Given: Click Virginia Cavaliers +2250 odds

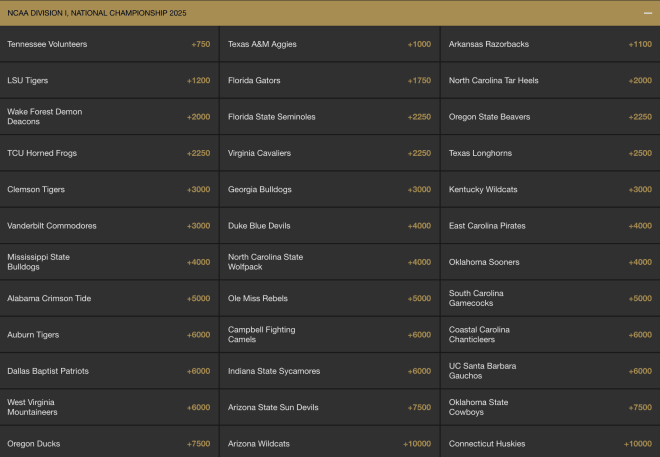Looking at the screenshot, I should pos(330,153).
